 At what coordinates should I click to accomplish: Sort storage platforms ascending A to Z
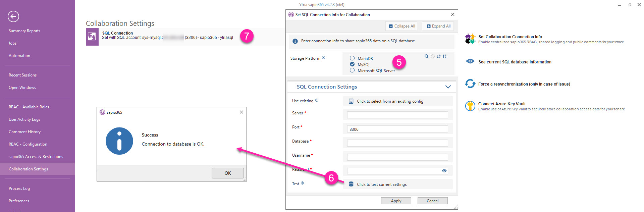(439, 56)
